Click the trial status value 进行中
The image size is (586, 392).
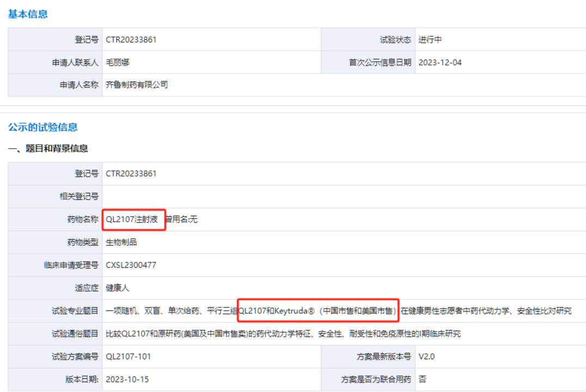(x=430, y=40)
